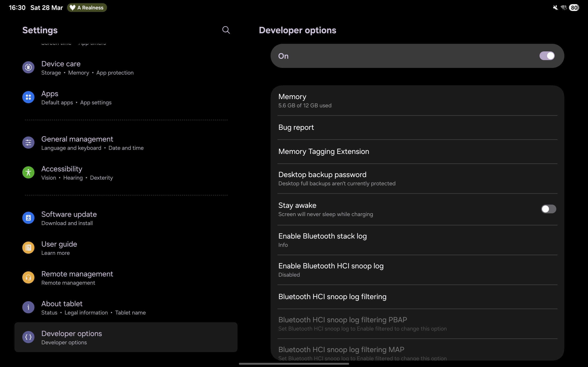Click the General management sliders icon

click(x=28, y=142)
